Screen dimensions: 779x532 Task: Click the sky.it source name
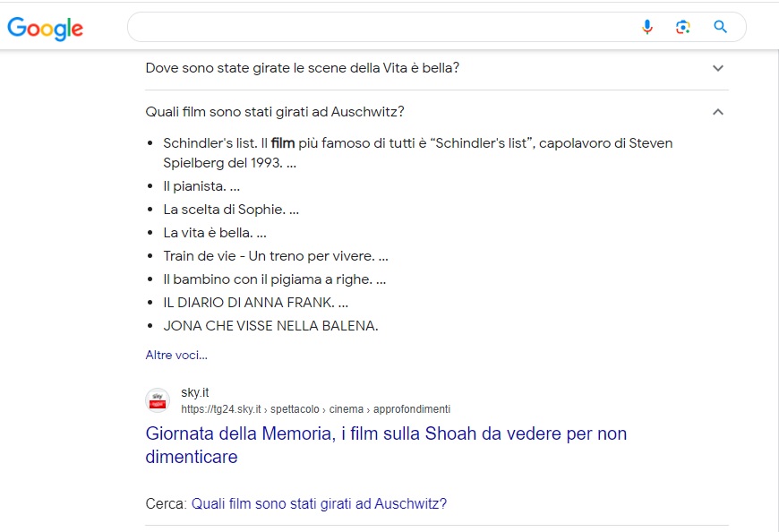195,392
